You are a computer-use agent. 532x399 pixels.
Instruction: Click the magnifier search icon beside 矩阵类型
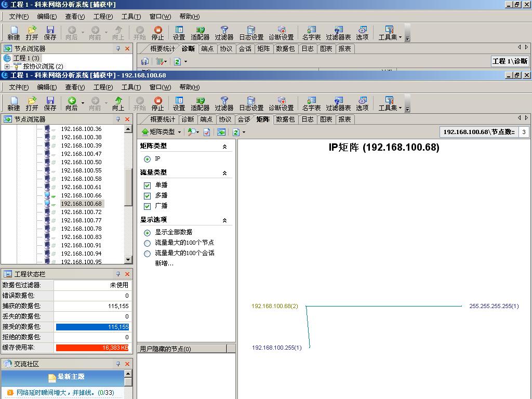tap(192, 132)
